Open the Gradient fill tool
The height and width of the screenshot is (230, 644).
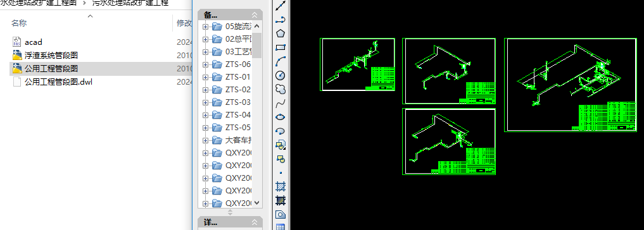click(x=281, y=200)
